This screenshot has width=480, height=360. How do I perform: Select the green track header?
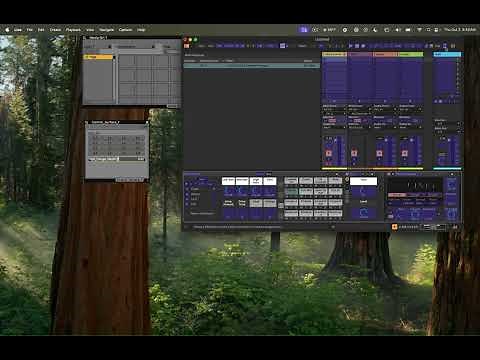[x=411, y=54]
